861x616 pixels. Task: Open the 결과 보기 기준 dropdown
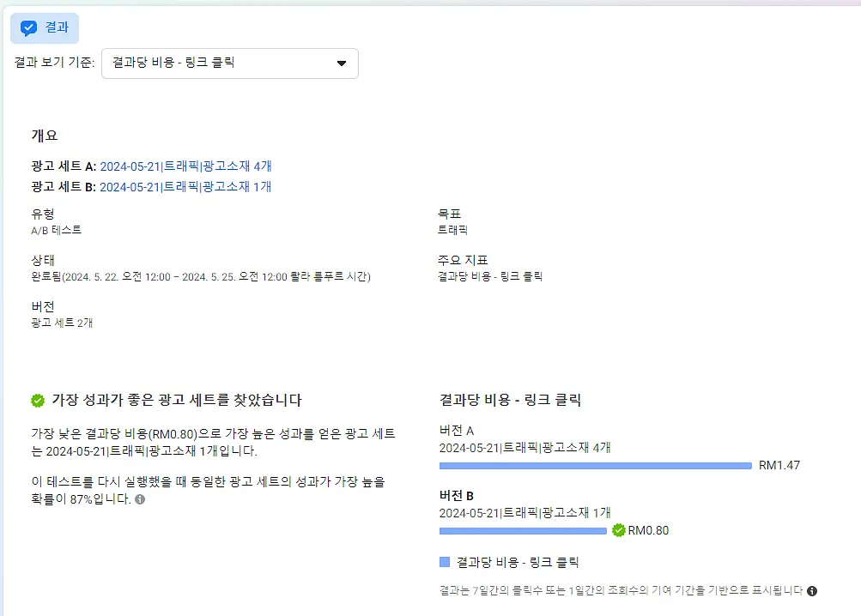click(229, 63)
